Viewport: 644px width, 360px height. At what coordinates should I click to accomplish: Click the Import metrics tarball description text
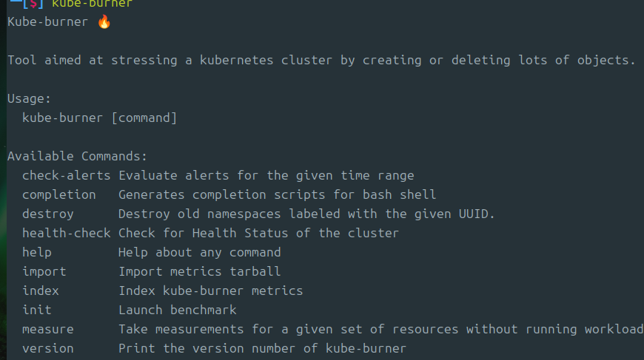pos(200,271)
